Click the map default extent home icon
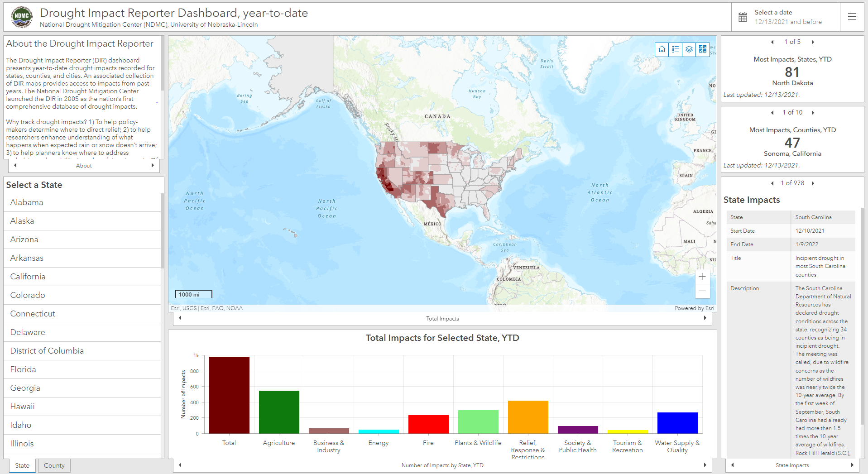 click(662, 49)
